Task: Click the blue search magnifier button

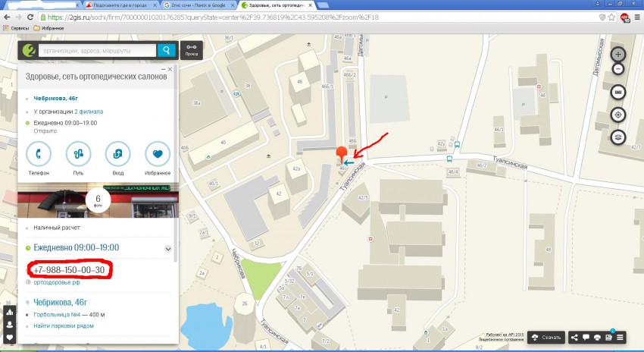Action: (x=167, y=50)
